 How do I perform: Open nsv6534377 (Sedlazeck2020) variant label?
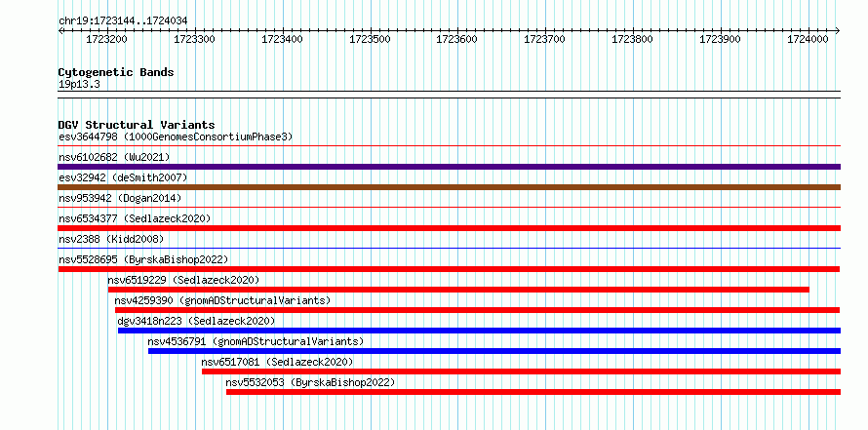(x=135, y=218)
